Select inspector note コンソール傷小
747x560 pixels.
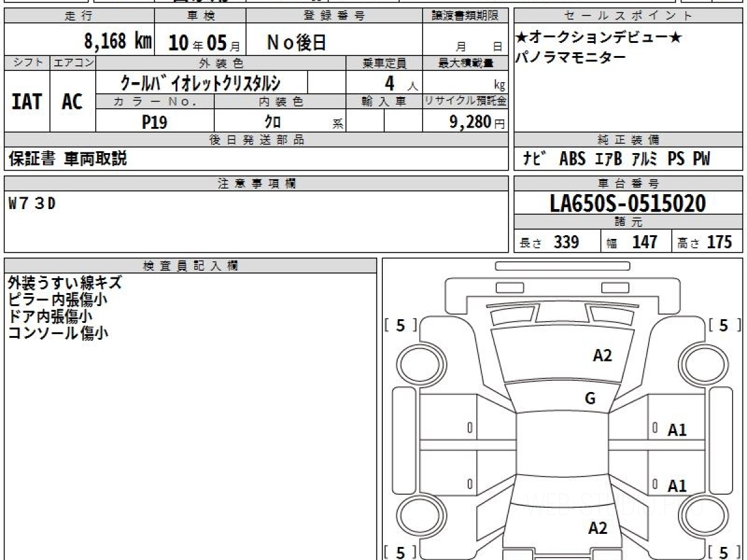click(x=57, y=334)
